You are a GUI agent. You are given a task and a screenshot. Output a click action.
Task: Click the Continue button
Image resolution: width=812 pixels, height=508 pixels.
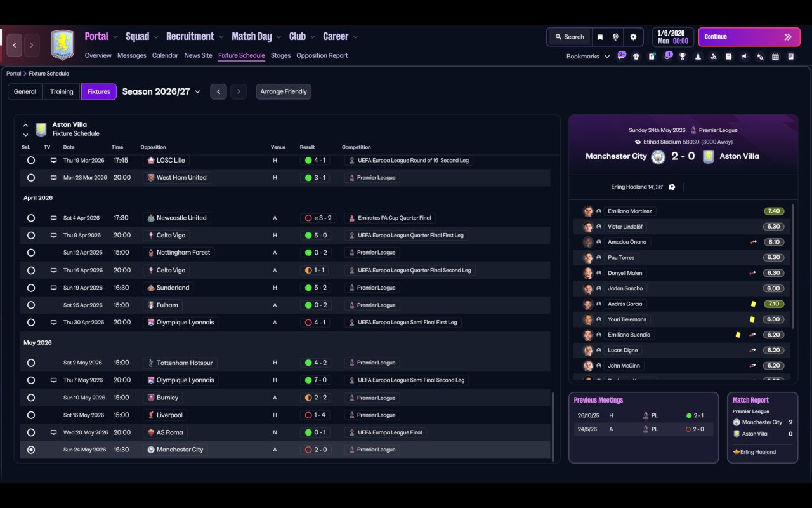coord(750,37)
